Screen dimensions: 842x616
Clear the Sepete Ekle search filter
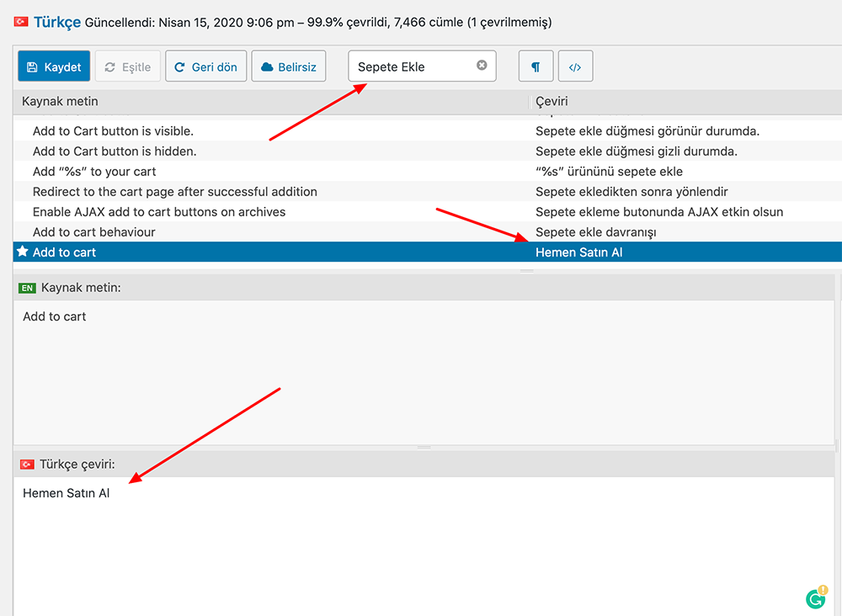(x=482, y=65)
